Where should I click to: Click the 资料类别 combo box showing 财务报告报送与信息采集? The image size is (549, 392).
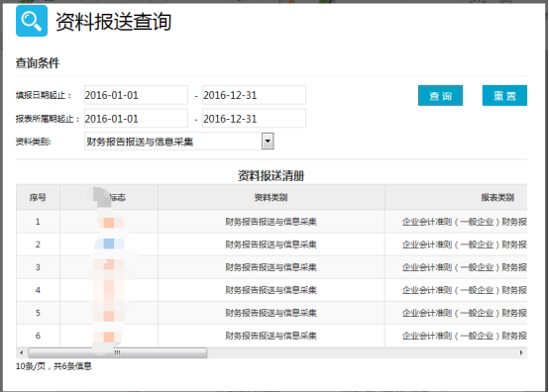click(179, 142)
